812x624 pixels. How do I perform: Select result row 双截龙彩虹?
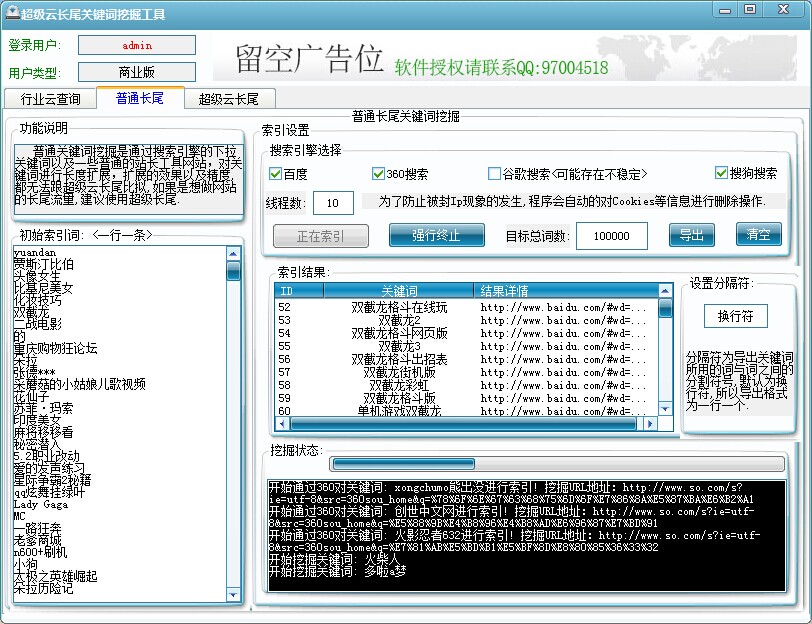click(467, 385)
